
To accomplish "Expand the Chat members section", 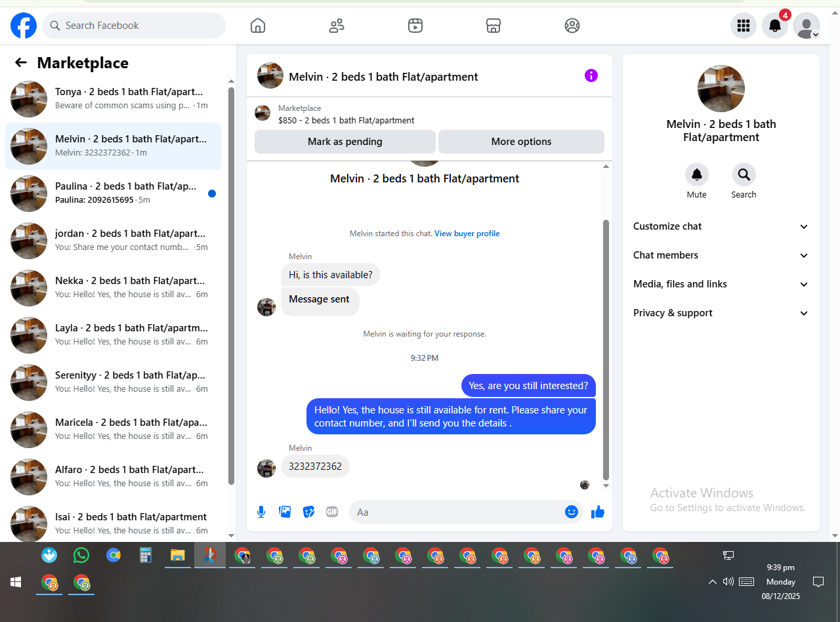I will [x=721, y=255].
